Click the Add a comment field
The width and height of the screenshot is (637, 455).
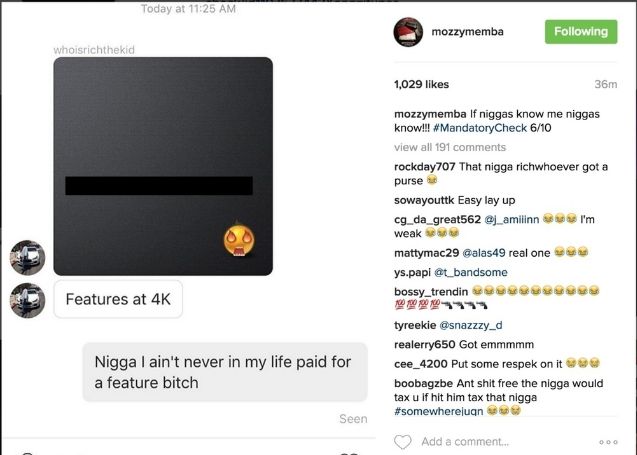[465, 442]
